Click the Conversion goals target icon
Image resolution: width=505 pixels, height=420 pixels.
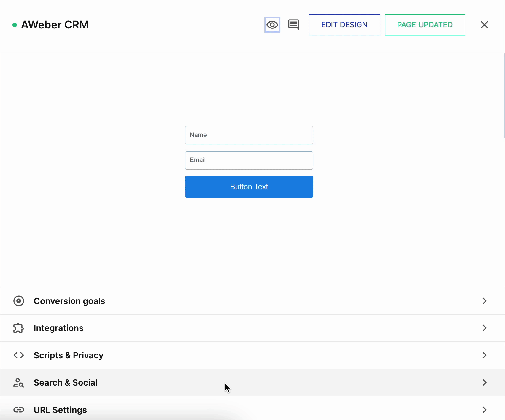pyautogui.click(x=19, y=301)
